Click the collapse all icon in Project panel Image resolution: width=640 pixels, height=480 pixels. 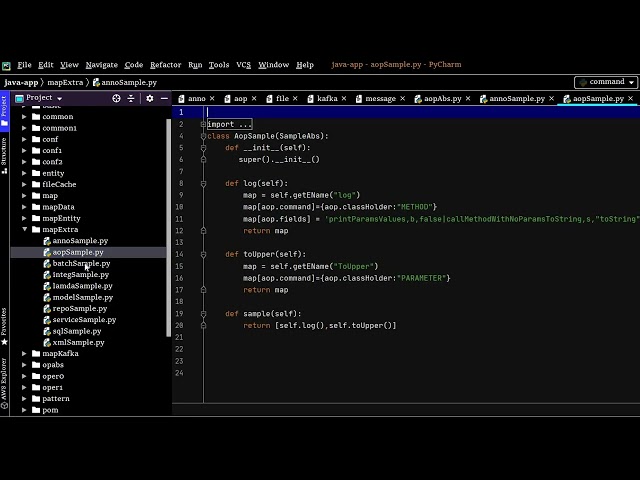click(x=131, y=98)
